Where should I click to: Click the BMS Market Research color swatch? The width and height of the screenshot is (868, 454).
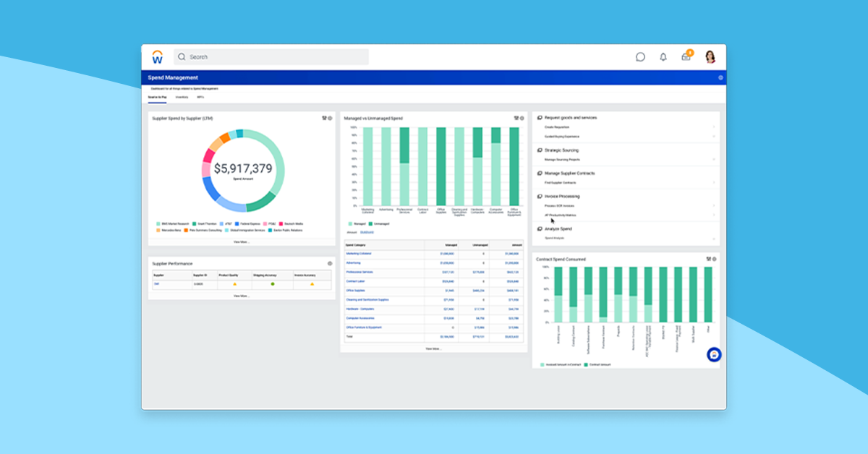click(158, 224)
